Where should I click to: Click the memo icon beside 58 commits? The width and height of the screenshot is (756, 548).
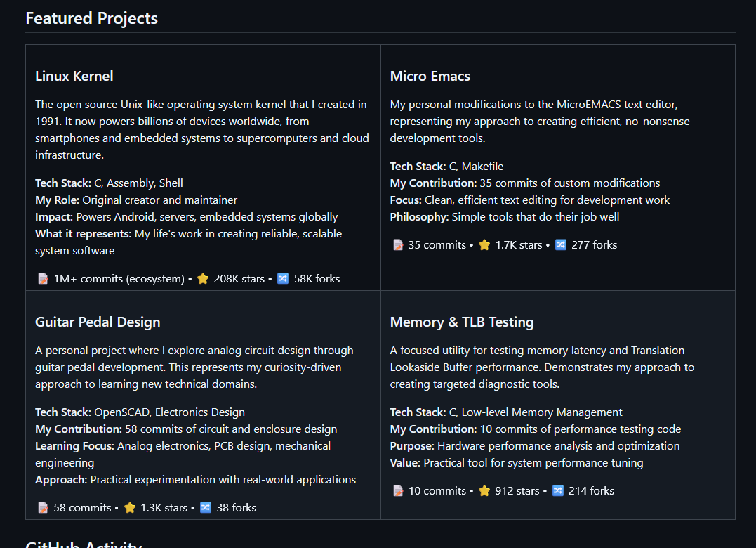(43, 508)
